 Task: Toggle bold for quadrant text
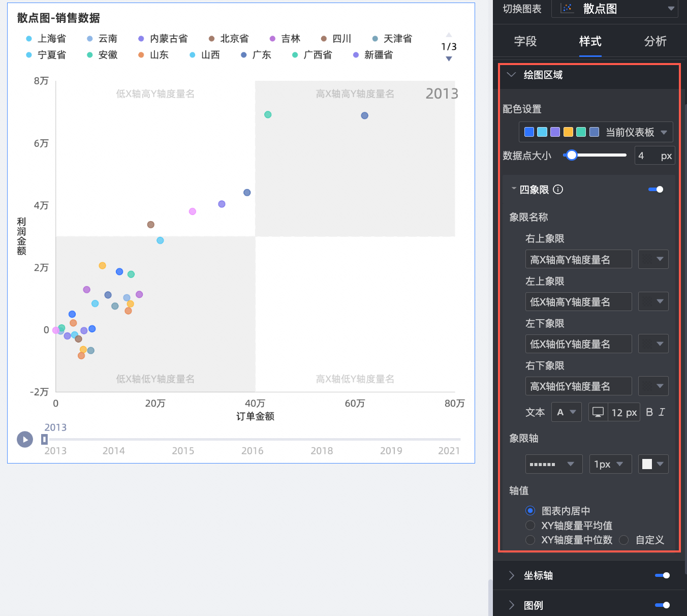(649, 412)
